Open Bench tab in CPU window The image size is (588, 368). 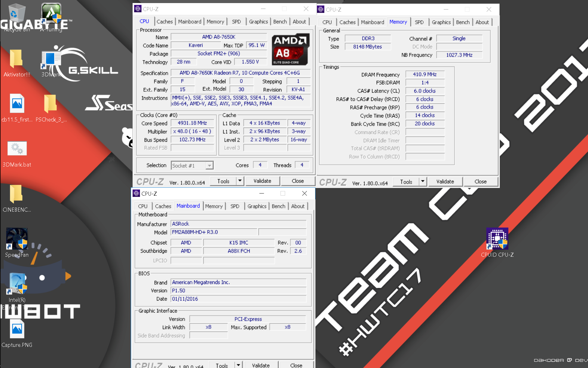coord(280,21)
